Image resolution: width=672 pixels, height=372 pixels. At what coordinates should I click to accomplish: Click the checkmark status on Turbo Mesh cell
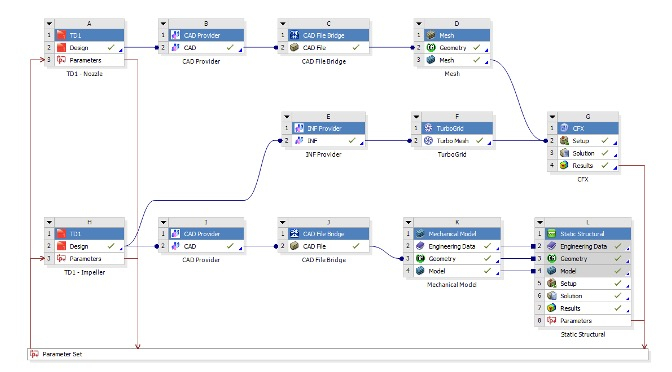(480, 141)
